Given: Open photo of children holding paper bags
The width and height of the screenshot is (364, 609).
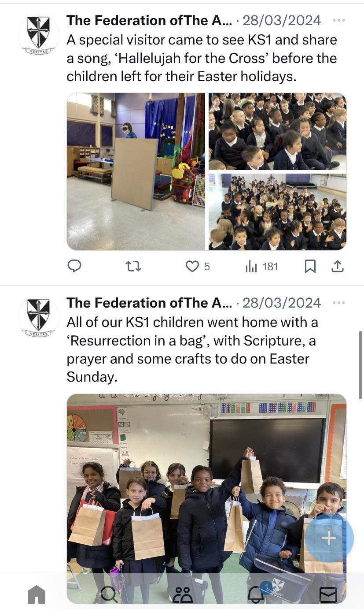Looking at the screenshot, I should click(x=206, y=498).
